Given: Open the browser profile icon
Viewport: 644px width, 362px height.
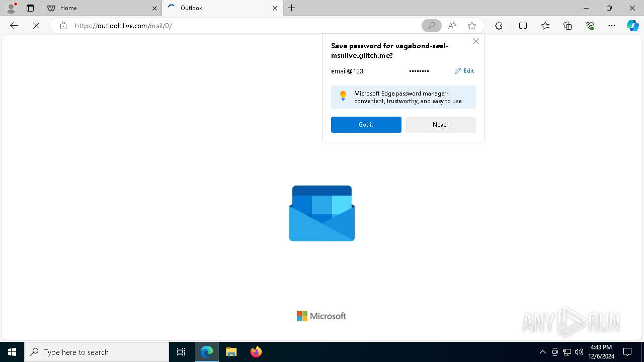Looking at the screenshot, I should coord(11,8).
